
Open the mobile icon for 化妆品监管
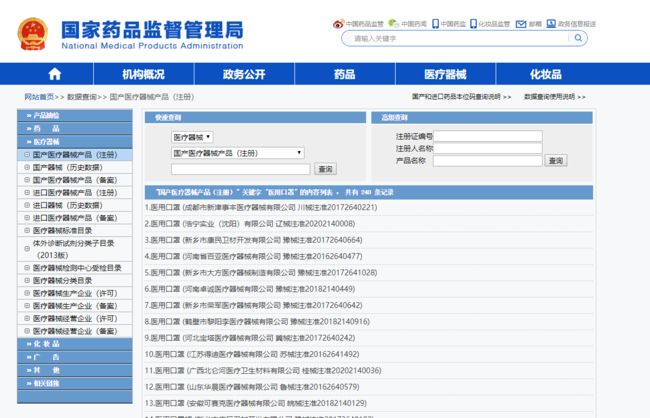(473, 24)
